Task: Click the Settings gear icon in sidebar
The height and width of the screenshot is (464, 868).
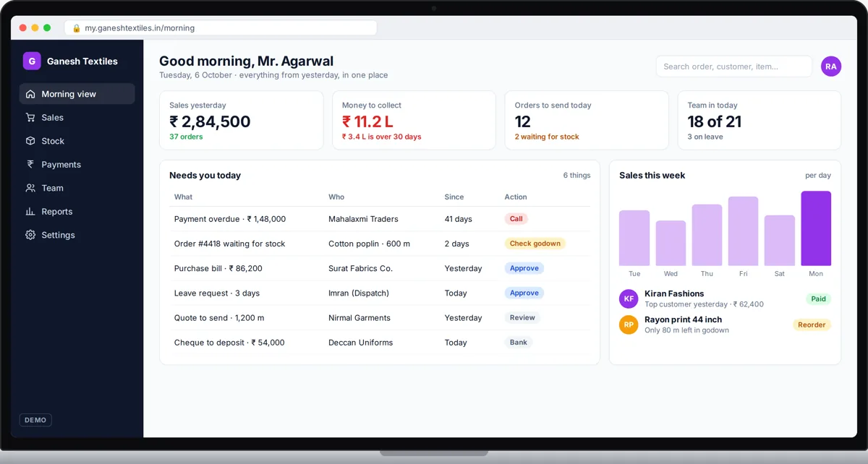Action: [30, 235]
